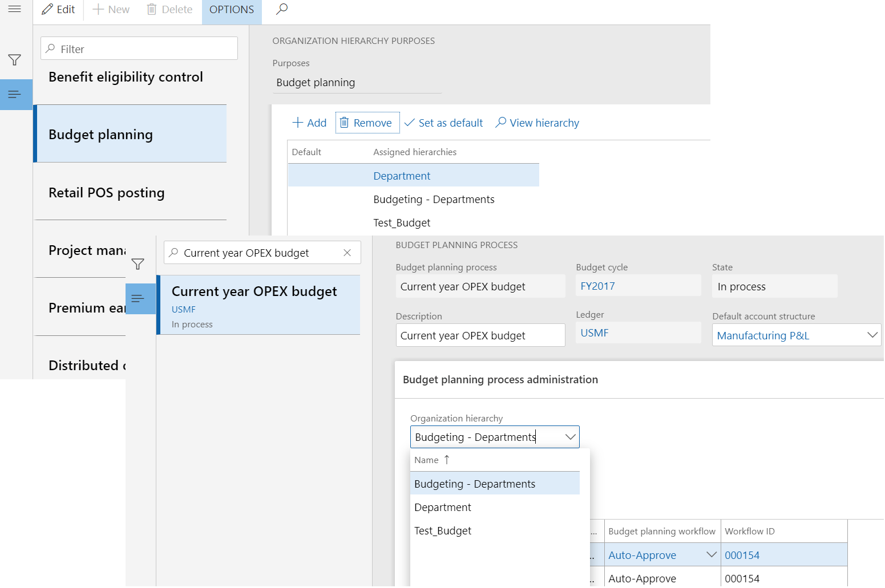
Task: Toggle the list view icon in the upper sidebar
Action: pos(15,94)
